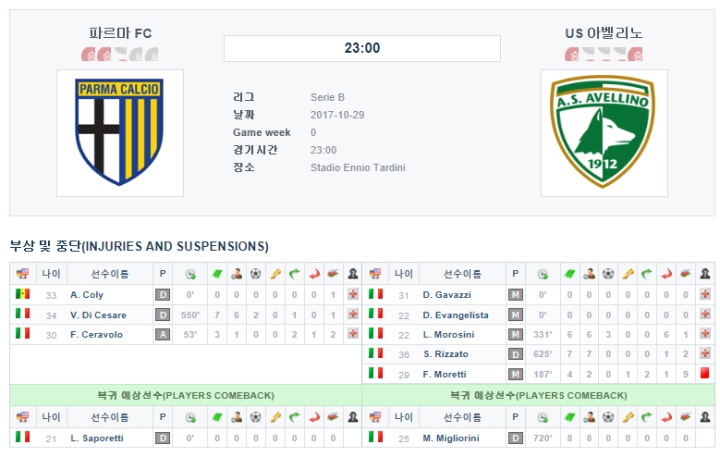Click the A.S. Avellino team crest
The image size is (720, 457).
pos(603,132)
